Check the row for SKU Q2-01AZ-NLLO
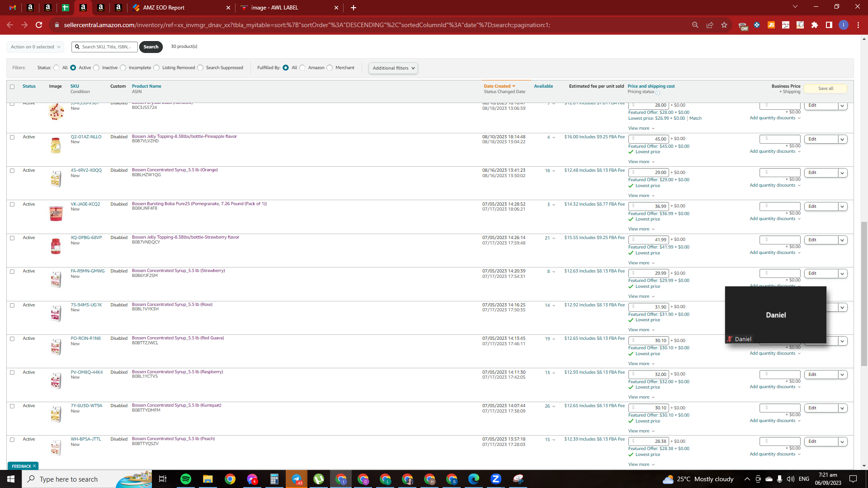The height and width of the screenshot is (488, 868). pos(12,137)
